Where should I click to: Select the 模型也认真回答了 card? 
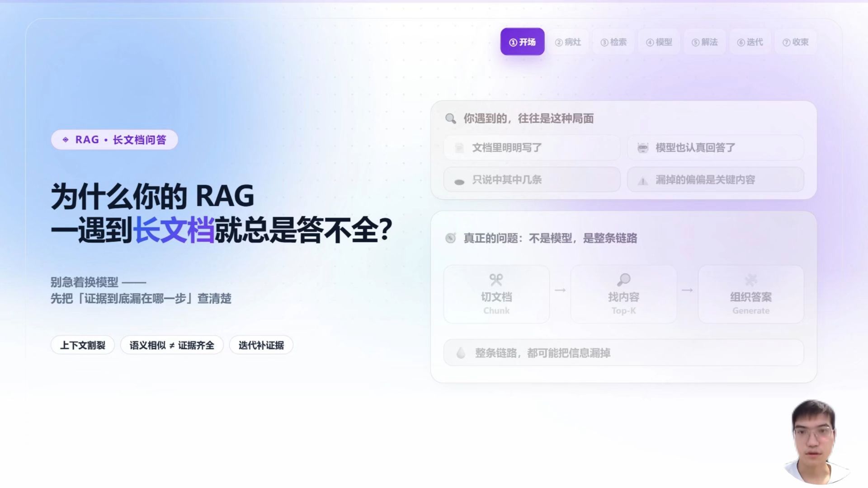click(715, 148)
